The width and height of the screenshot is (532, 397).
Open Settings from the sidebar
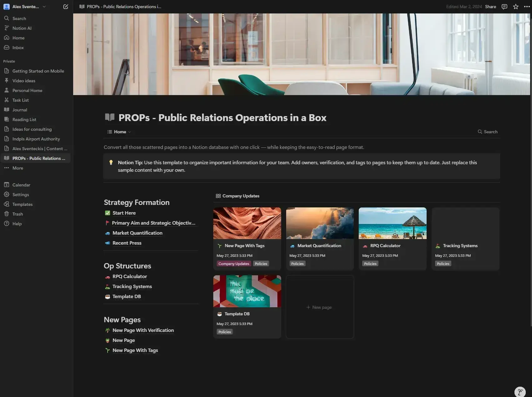tap(21, 194)
